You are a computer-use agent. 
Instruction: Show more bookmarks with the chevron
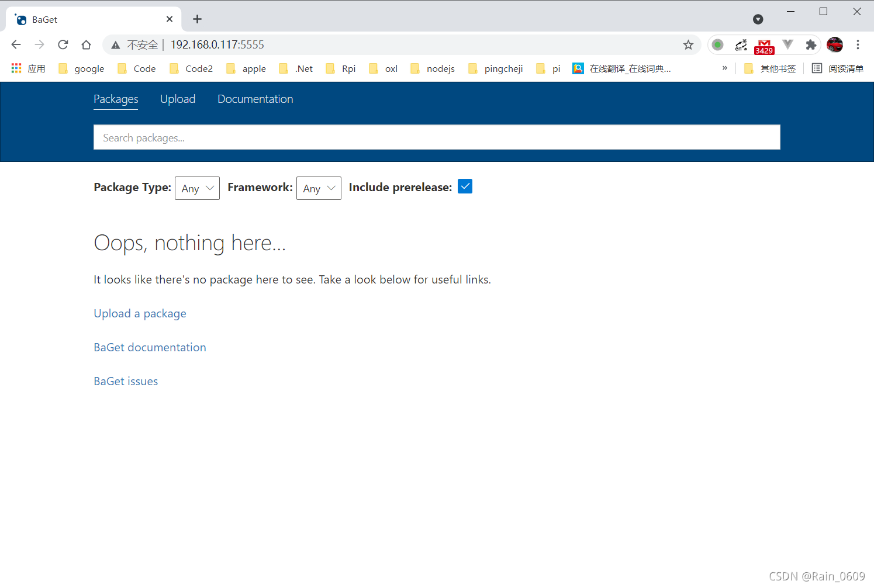click(725, 68)
